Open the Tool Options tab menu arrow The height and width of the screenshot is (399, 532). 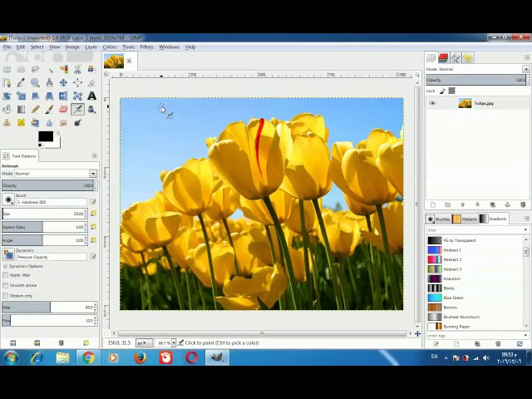[95, 155]
